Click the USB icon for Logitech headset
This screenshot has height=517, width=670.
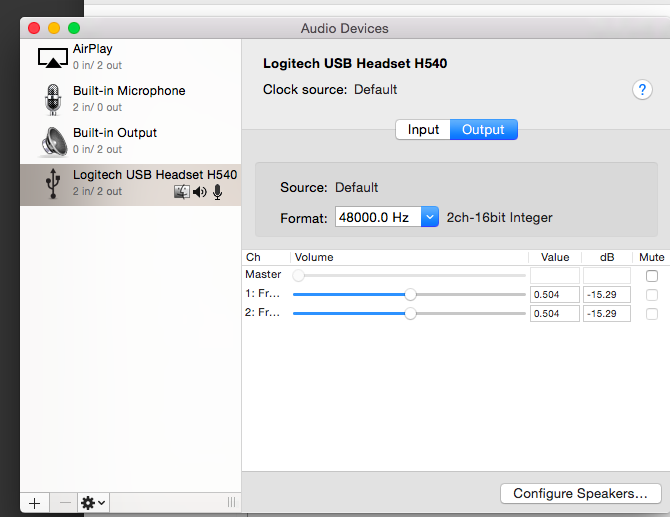(53, 183)
